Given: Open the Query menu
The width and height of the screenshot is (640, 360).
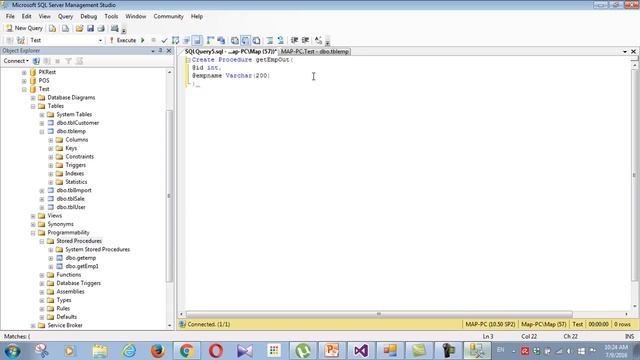Looking at the screenshot, I should [x=65, y=16].
